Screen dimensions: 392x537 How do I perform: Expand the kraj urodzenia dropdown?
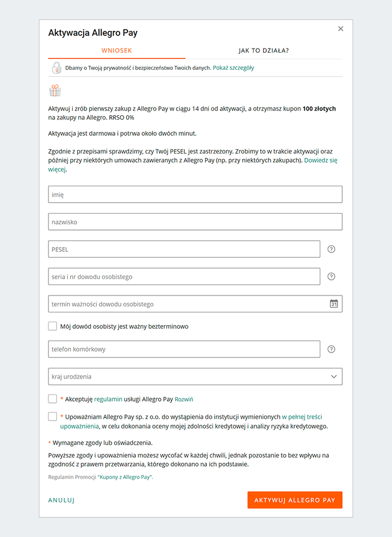[x=195, y=377]
